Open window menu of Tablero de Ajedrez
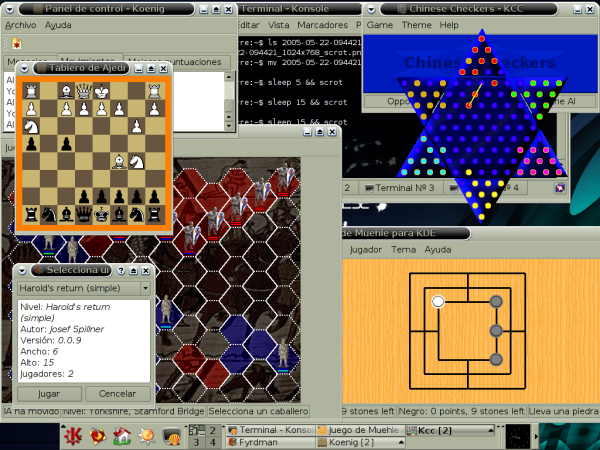 click(24, 68)
